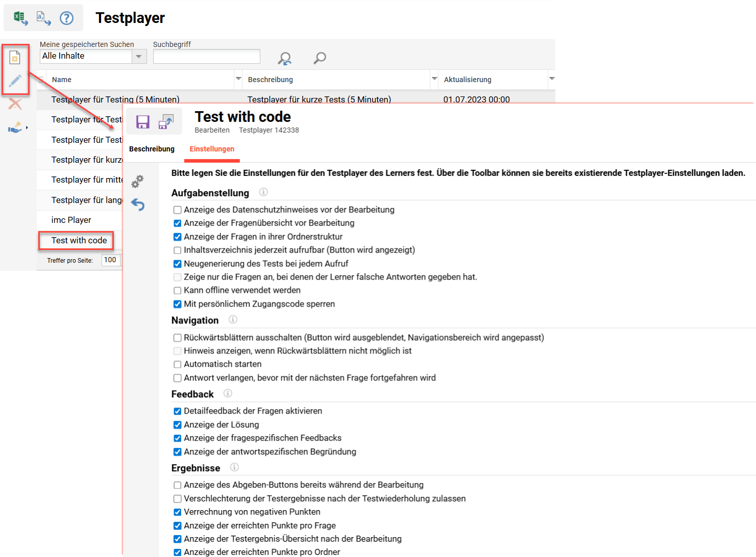Open the help question mark icon
The width and height of the screenshot is (756, 557).
click(x=66, y=18)
